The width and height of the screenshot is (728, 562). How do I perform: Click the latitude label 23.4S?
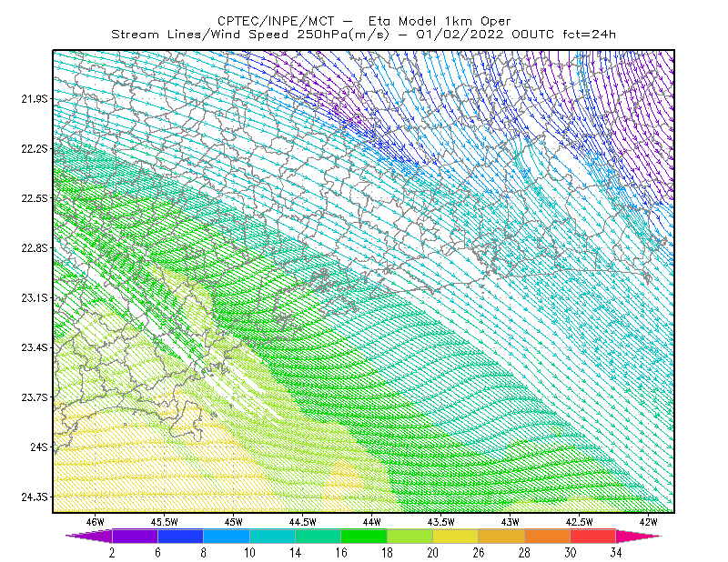pos(35,347)
